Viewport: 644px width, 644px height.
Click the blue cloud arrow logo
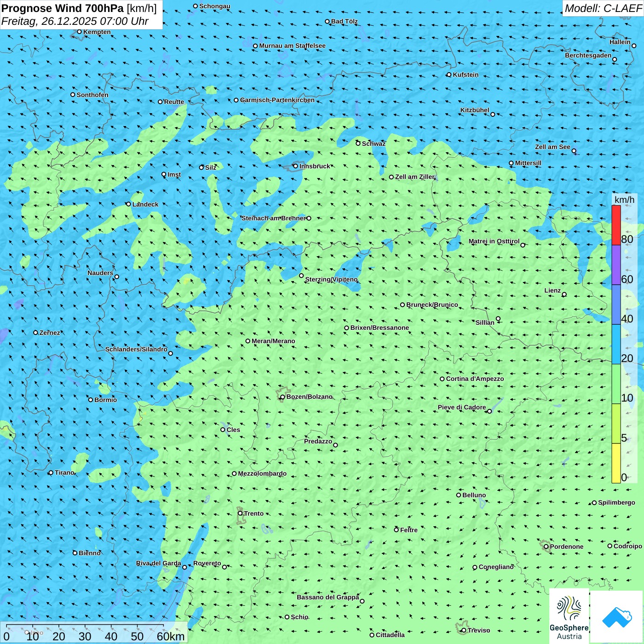(617, 617)
